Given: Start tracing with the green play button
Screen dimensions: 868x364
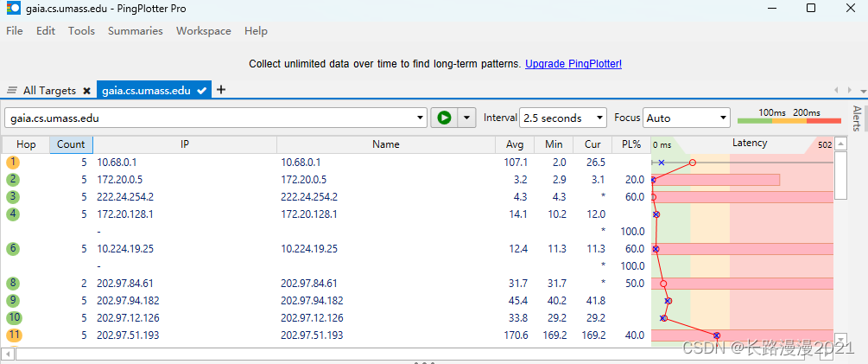Looking at the screenshot, I should [444, 118].
